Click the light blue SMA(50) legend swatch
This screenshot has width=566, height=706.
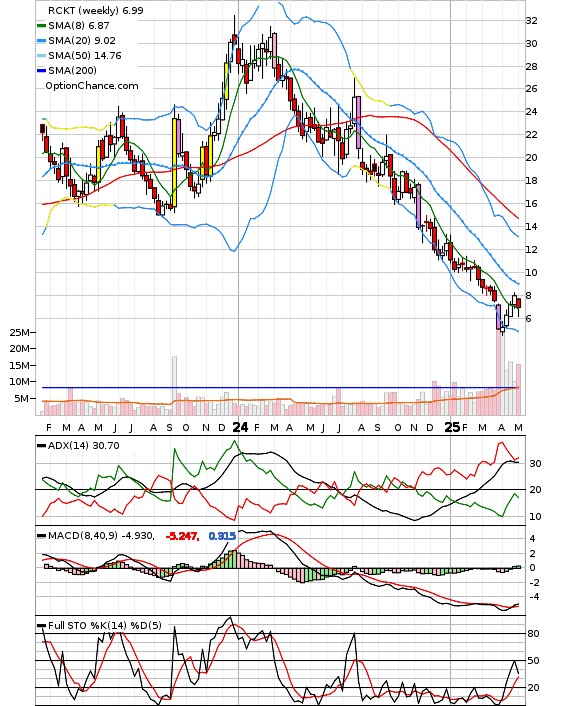[x=41, y=56]
